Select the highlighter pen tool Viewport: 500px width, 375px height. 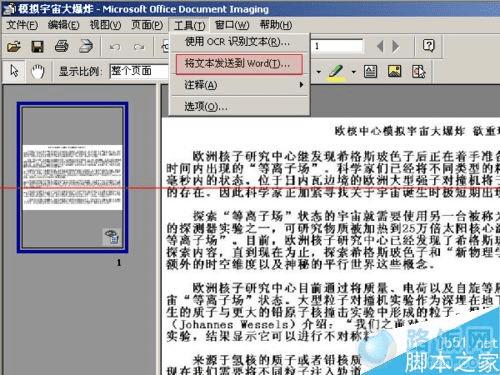(x=336, y=71)
